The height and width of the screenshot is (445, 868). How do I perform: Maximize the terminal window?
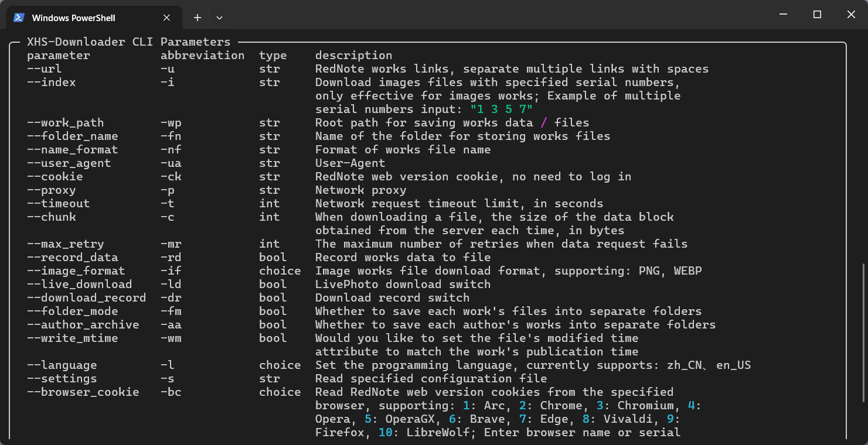[x=817, y=15]
